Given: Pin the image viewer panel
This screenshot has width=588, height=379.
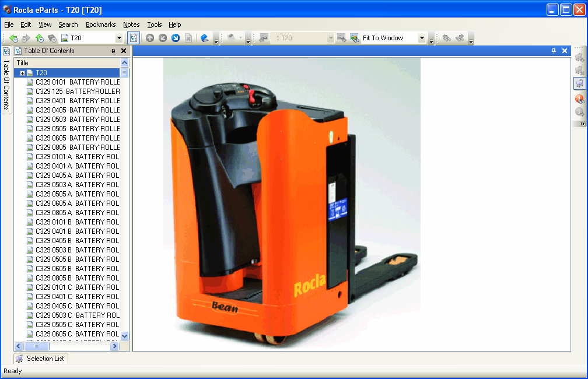Looking at the screenshot, I should click(554, 51).
